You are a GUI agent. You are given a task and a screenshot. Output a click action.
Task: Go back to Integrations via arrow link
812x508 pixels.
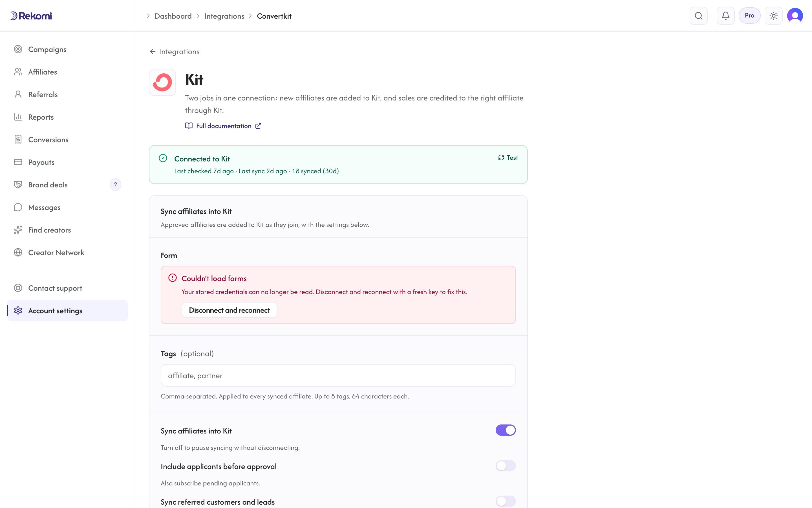[175, 51]
